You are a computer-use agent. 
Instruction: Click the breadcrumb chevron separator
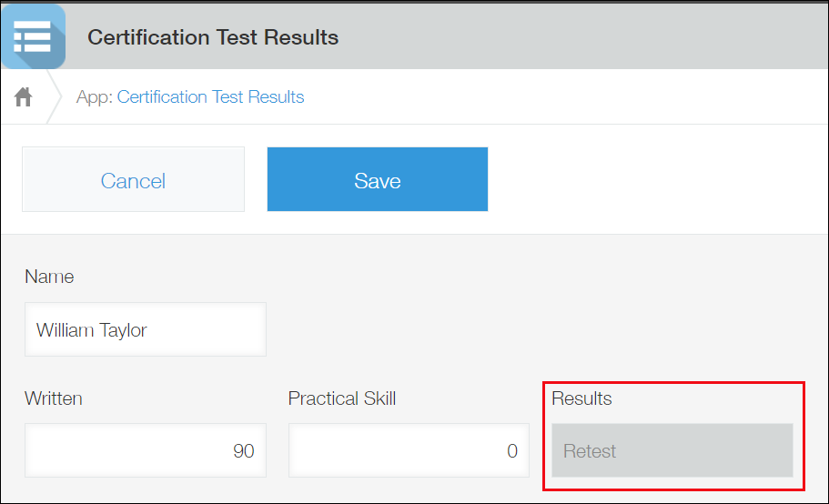(55, 96)
